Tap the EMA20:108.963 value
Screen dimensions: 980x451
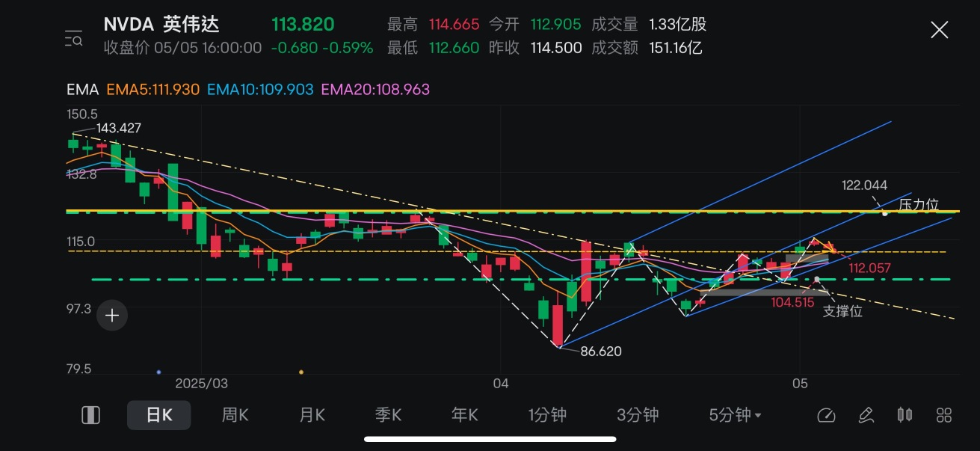(376, 90)
